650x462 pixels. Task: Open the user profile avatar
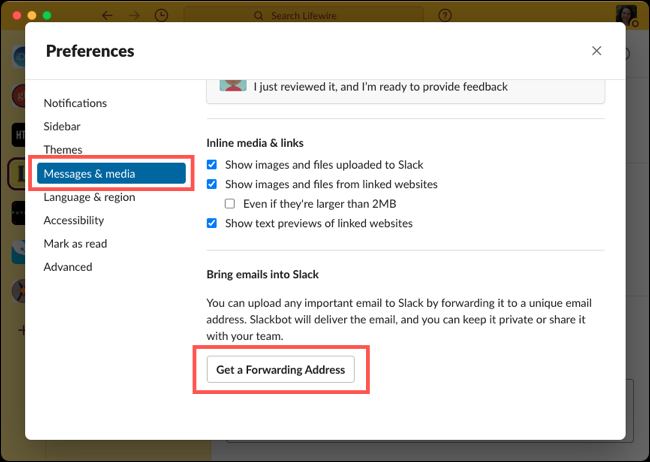[626, 16]
